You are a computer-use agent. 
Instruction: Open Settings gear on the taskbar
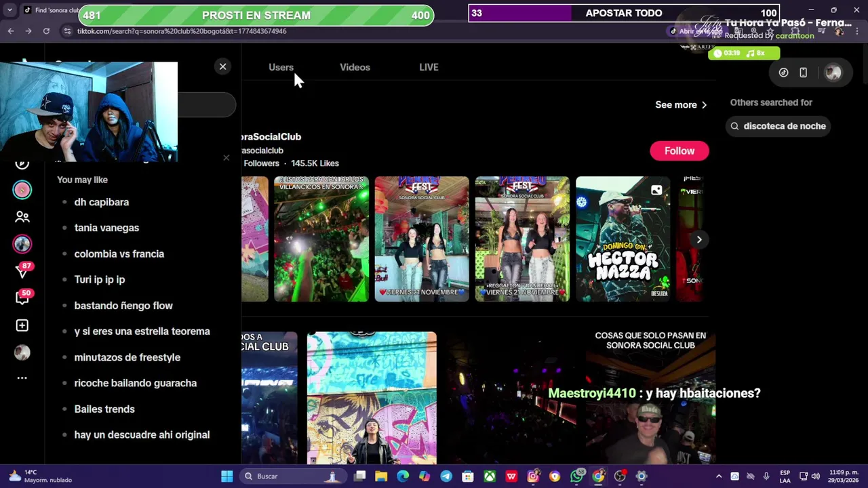coord(642,476)
